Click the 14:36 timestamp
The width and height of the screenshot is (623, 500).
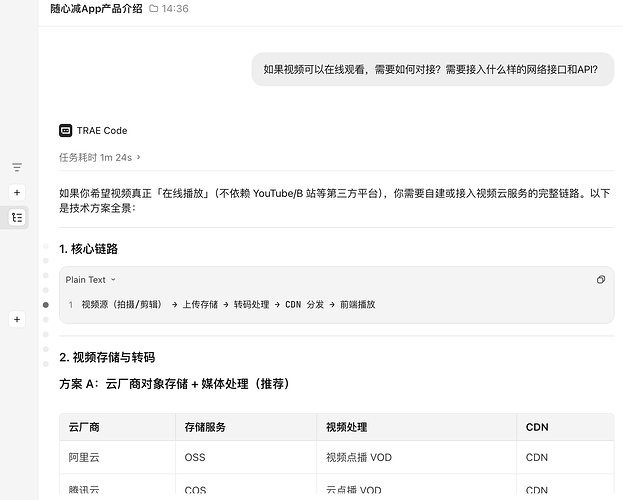(x=175, y=8)
